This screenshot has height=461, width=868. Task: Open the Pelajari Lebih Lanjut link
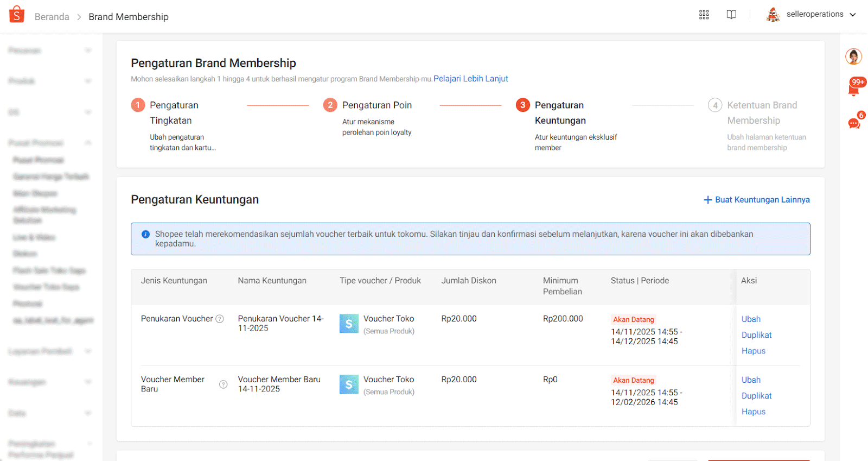pos(471,79)
